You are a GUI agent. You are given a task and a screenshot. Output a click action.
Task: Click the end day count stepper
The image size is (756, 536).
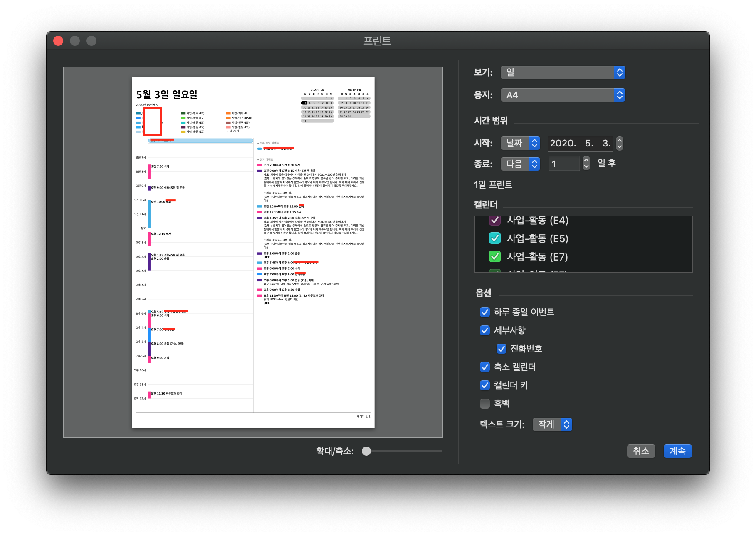point(586,163)
